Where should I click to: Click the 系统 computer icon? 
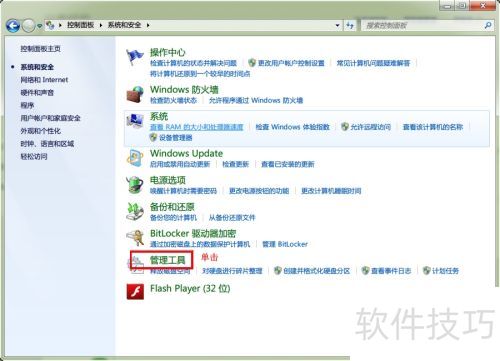135,121
